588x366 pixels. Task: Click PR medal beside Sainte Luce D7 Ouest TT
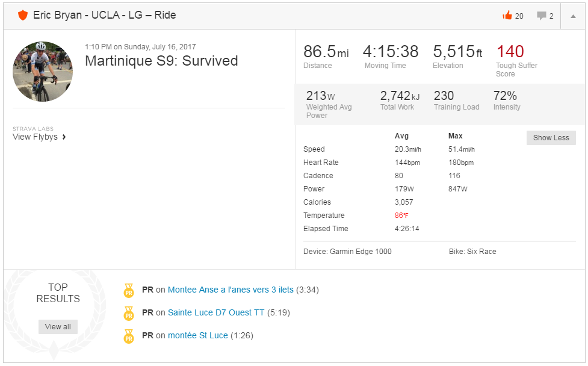pos(129,314)
